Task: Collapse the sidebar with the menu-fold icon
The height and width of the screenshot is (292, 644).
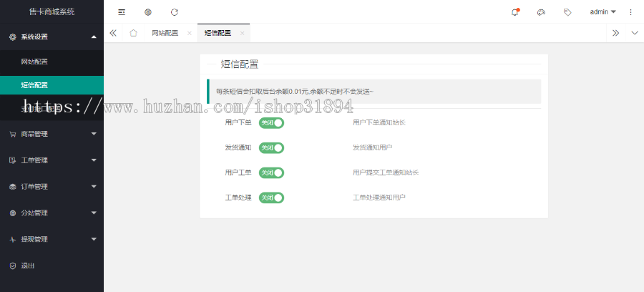Action: 122,12
